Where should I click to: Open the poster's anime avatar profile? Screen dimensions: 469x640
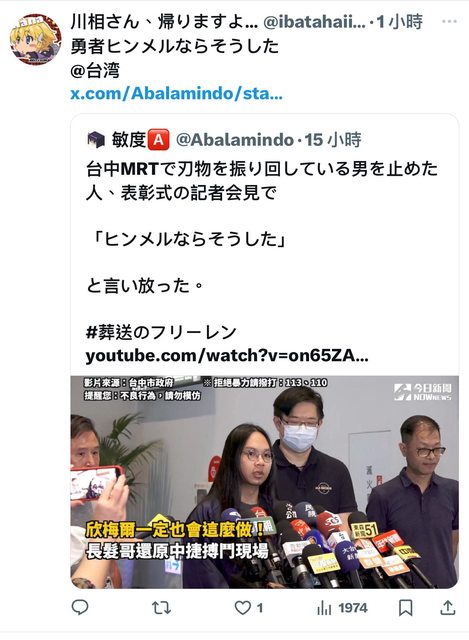click(x=36, y=40)
